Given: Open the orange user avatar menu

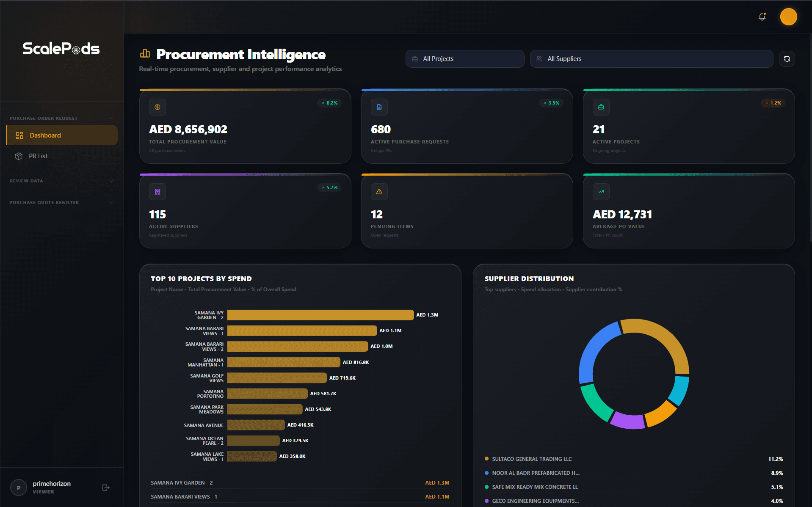Looking at the screenshot, I should 788,17.
